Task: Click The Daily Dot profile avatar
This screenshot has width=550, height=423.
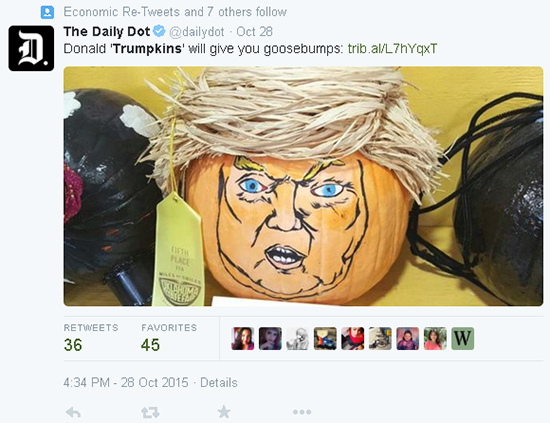Action: point(31,48)
